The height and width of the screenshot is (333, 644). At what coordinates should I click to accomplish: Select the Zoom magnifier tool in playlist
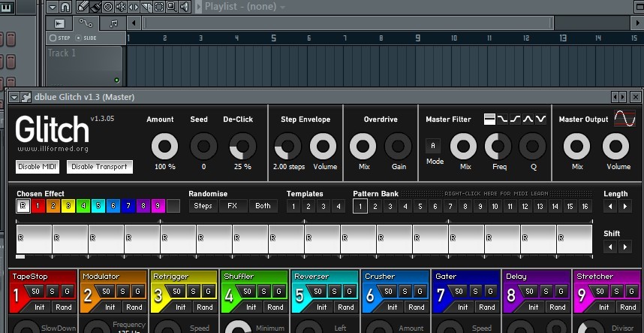(x=172, y=6)
